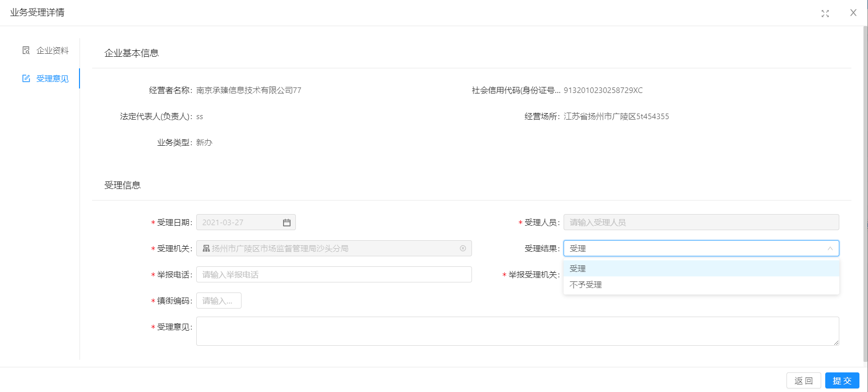Clear the 受理机关 field with the X icon
The image size is (868, 392).
point(463,248)
